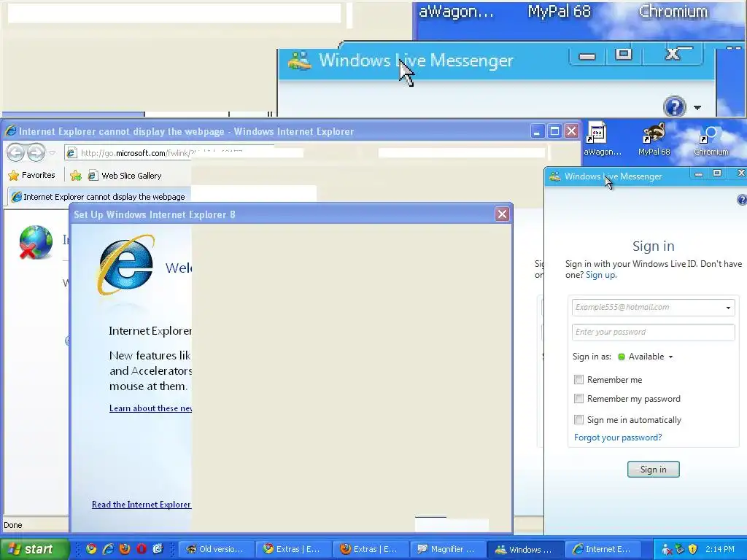Screen dimensions: 747x560
Task: Click the Add to Favorites Bar star icon
Action: [76, 176]
